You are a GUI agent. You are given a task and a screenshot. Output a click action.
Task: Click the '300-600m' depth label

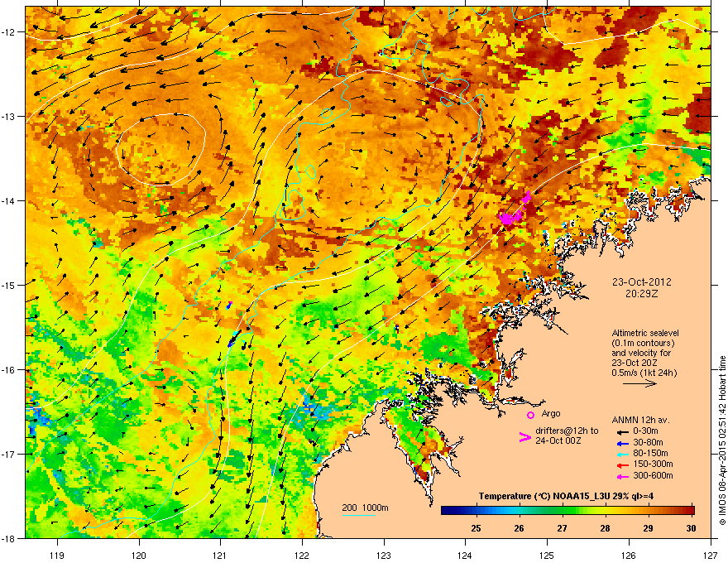click(x=653, y=476)
